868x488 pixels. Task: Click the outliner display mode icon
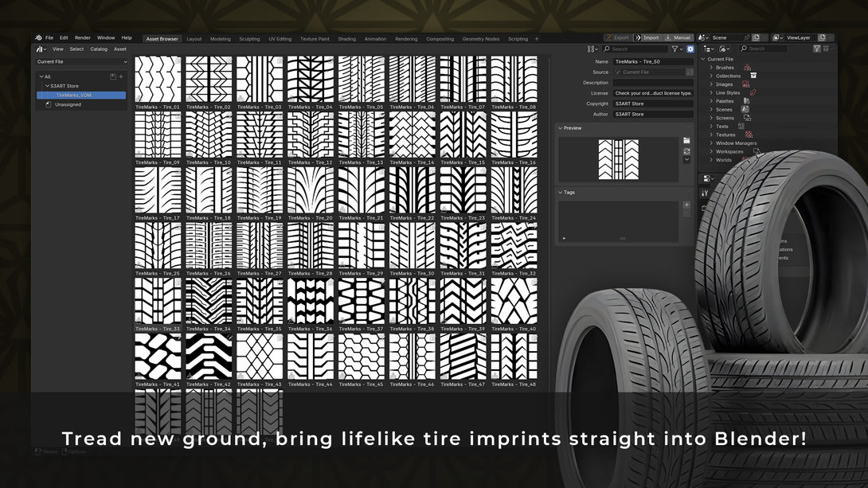709,49
